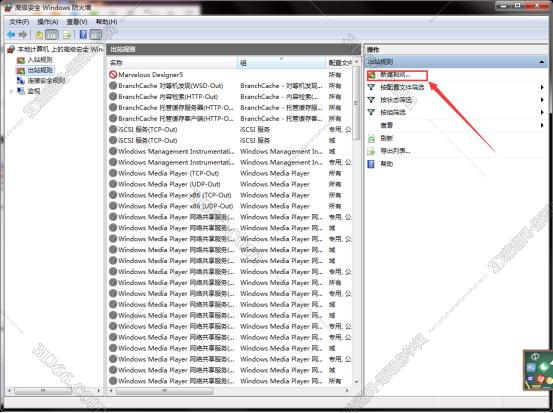The width and height of the screenshot is (553, 413).
Task: Click the rules list horizontal scrollbar
Action: pos(230,390)
